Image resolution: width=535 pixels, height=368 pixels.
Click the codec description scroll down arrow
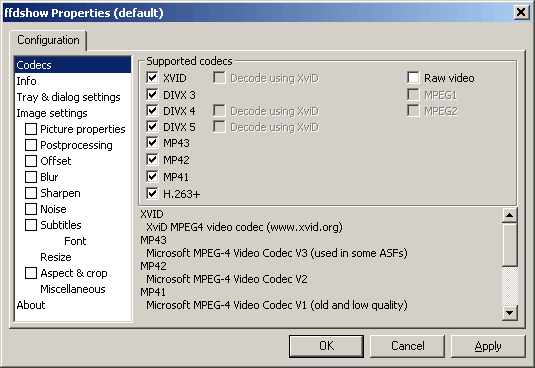(510, 312)
